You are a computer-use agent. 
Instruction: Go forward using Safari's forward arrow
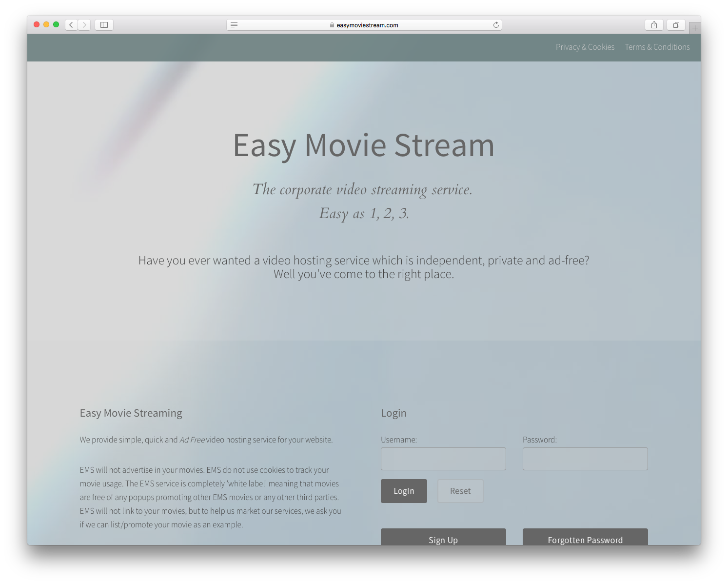(x=84, y=25)
